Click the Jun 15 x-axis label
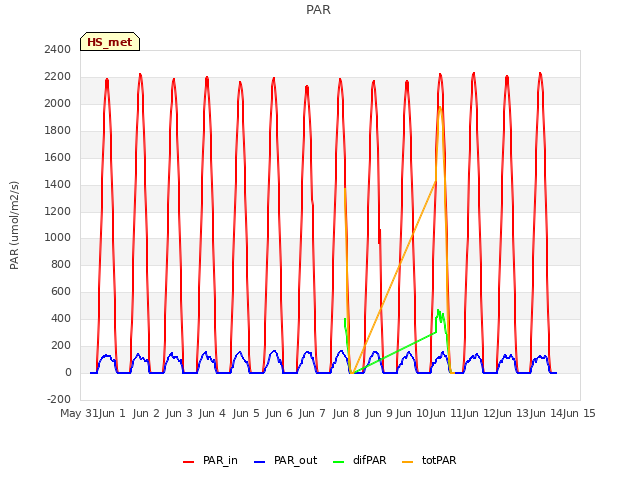This screenshot has width=640, height=480. [x=579, y=413]
